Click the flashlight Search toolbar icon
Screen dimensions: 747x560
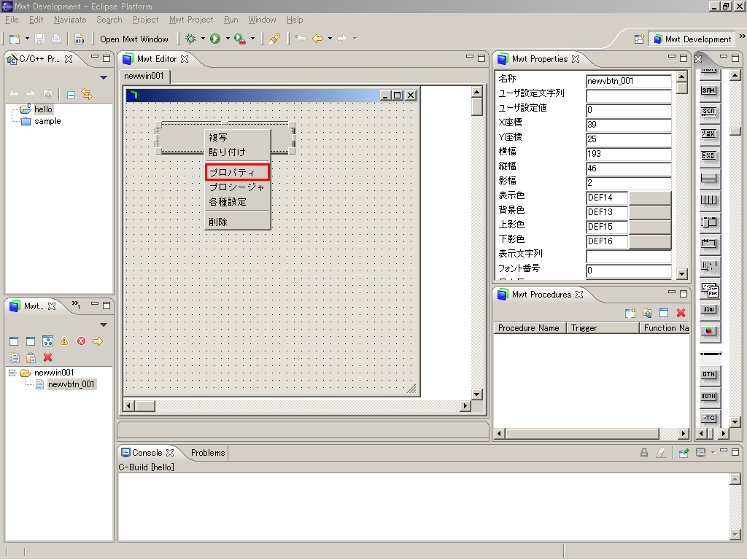274,39
